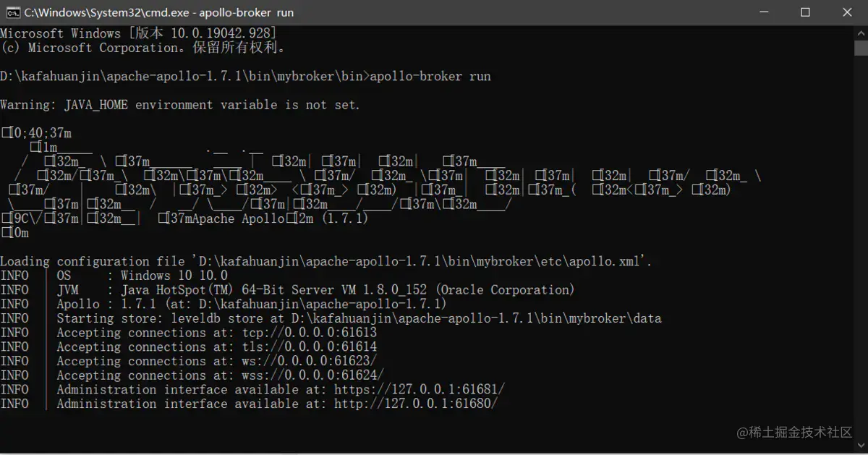Click the scrollbar down arrow
The width and height of the screenshot is (868, 455).
point(861,447)
